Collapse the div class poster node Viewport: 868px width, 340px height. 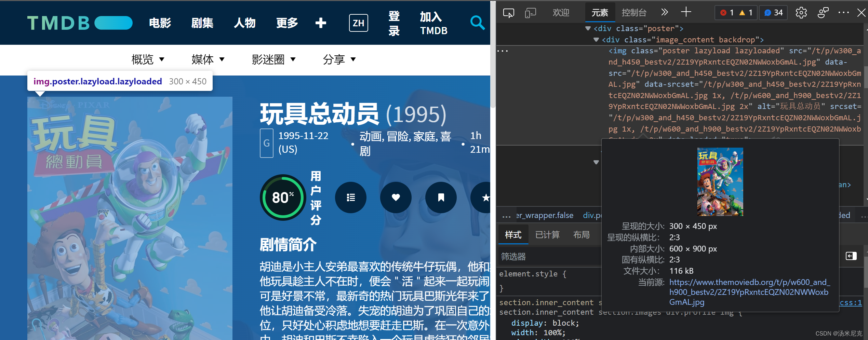(x=588, y=28)
